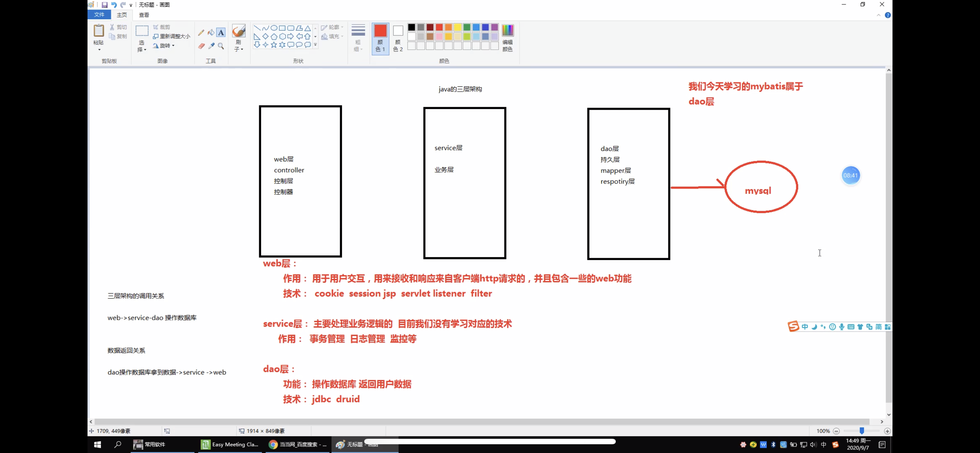Choose the Pentagon shape
The width and height of the screenshot is (980, 453).
click(x=273, y=36)
